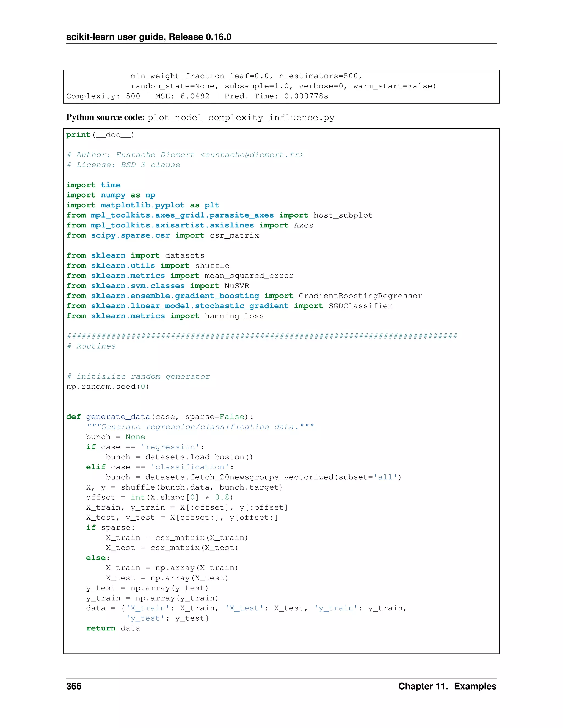
Task: Click the "data = {'X_train': X_train" line
Action: (247, 608)
